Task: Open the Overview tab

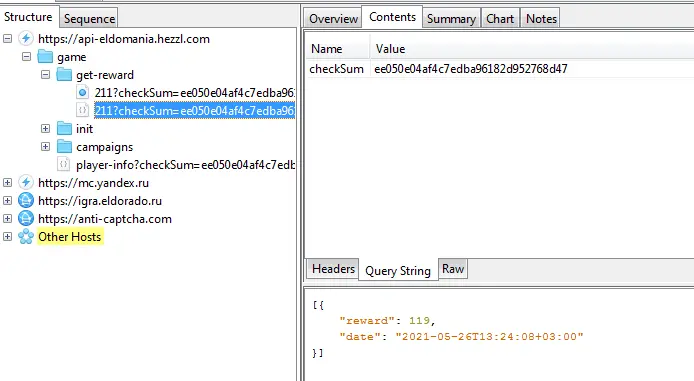Action: pos(333,19)
